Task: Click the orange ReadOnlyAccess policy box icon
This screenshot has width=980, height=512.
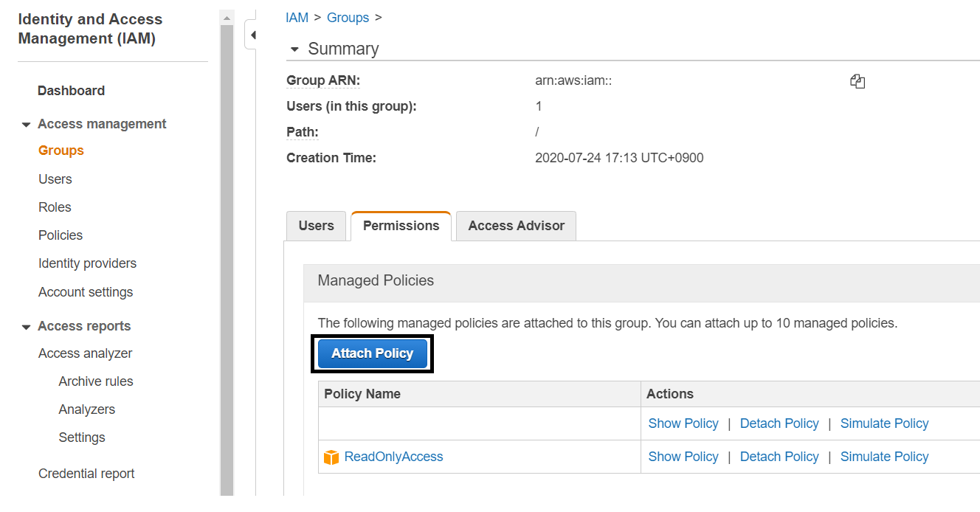Action: coord(331,457)
